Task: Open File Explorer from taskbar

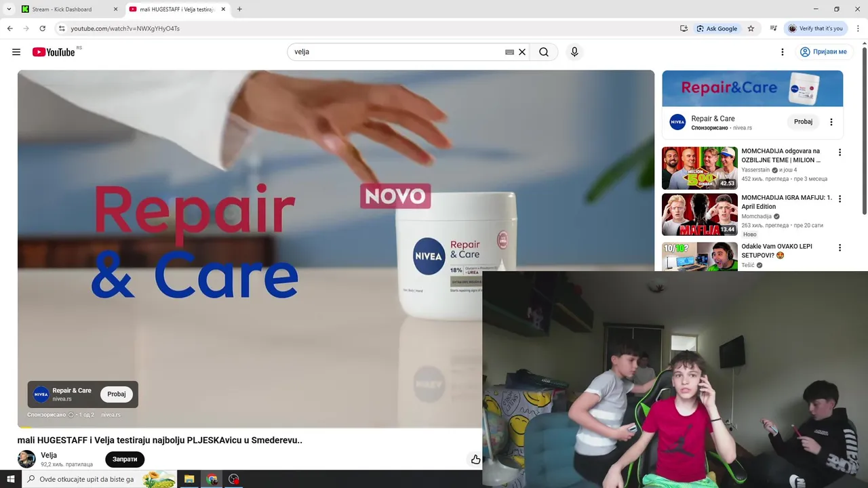Action: click(189, 479)
